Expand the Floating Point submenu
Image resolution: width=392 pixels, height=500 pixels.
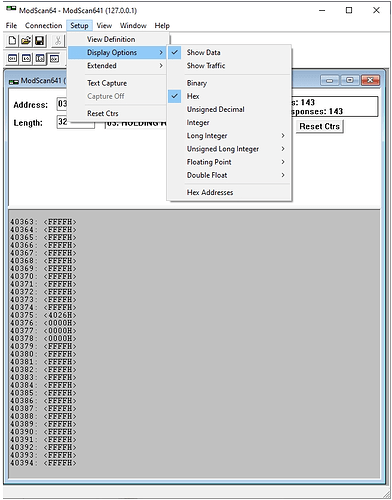tap(229, 162)
